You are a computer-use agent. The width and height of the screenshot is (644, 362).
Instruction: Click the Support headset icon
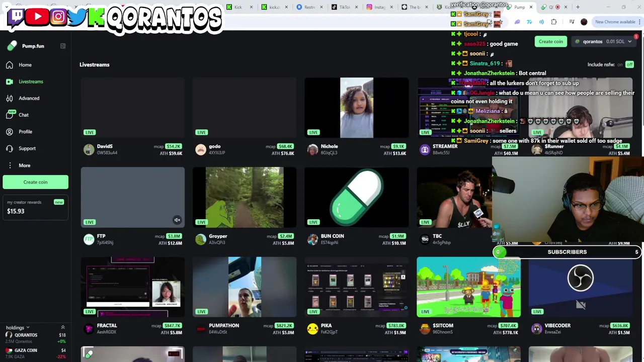[10, 148]
